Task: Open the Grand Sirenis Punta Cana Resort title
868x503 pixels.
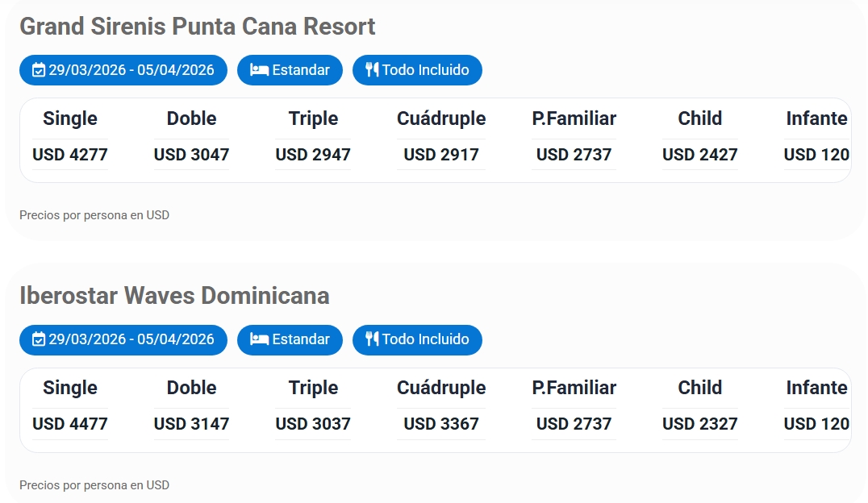Action: [x=198, y=27]
